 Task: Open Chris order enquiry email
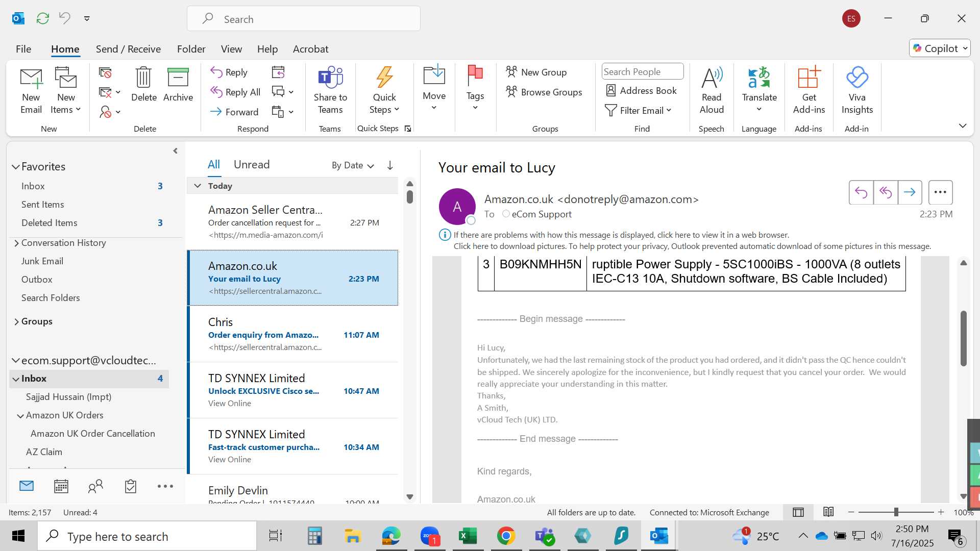pos(293,334)
